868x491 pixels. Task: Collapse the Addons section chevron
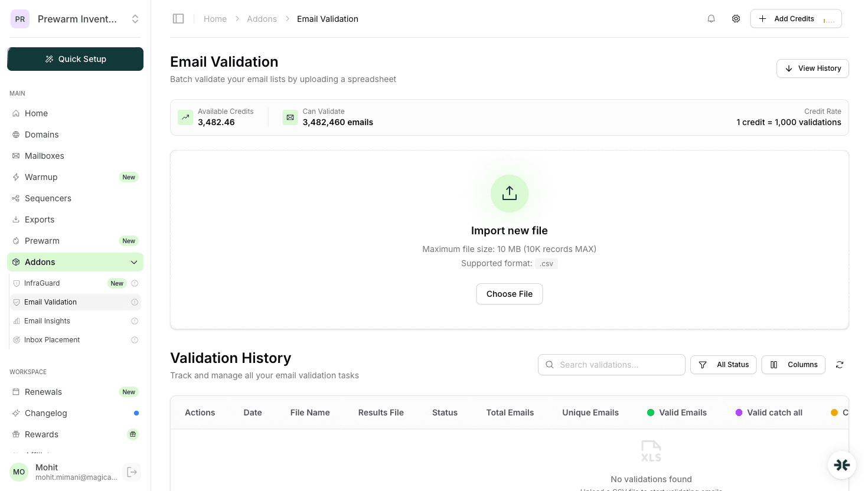[134, 261]
